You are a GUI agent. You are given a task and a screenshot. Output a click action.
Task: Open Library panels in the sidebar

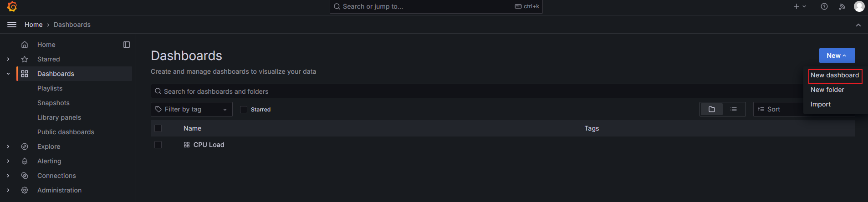[59, 117]
